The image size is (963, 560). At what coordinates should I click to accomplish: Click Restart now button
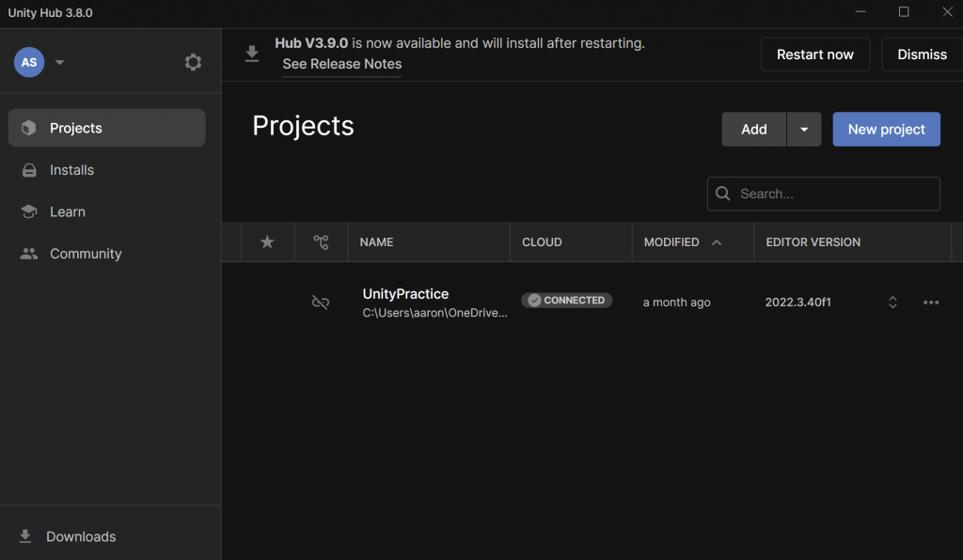coord(815,54)
